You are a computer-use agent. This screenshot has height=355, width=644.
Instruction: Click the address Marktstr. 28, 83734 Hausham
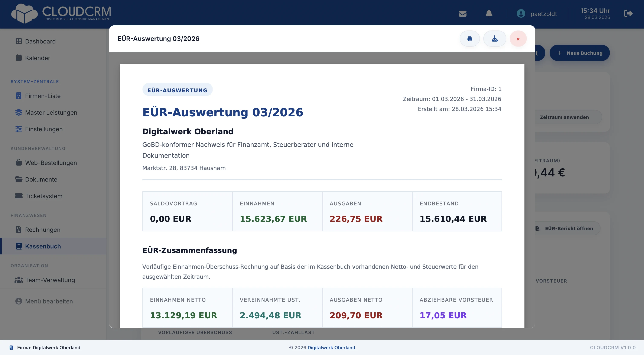[x=184, y=168]
